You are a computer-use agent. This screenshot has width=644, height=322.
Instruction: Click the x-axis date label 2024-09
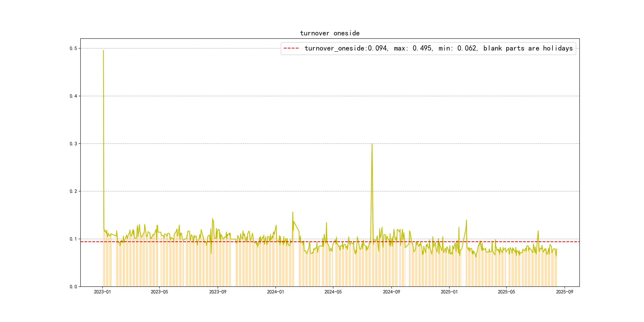pyautogui.click(x=391, y=292)
